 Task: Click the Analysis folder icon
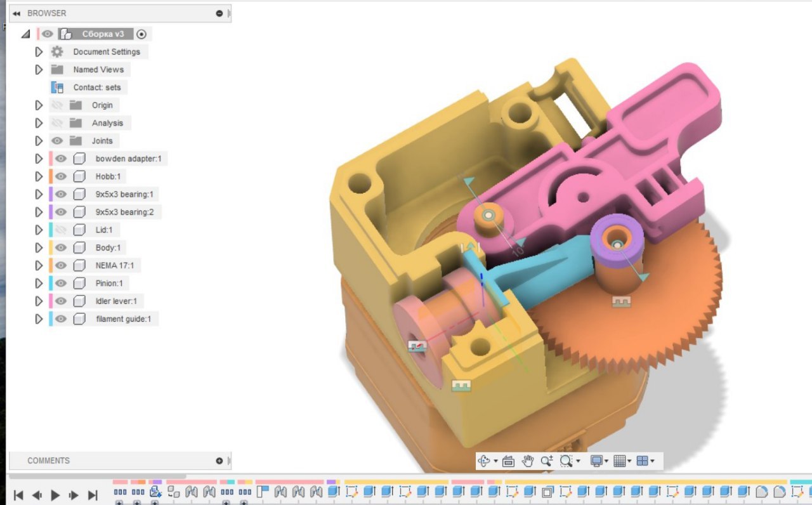click(x=76, y=123)
